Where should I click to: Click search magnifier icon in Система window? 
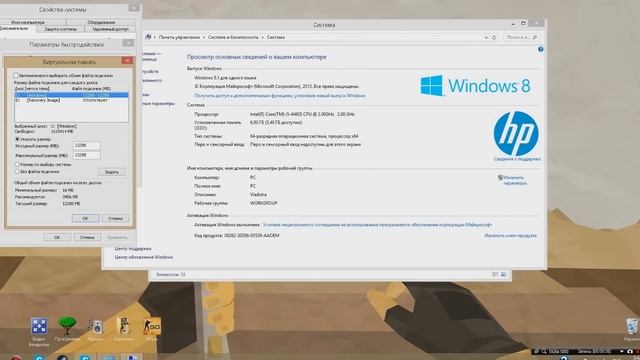[535, 37]
